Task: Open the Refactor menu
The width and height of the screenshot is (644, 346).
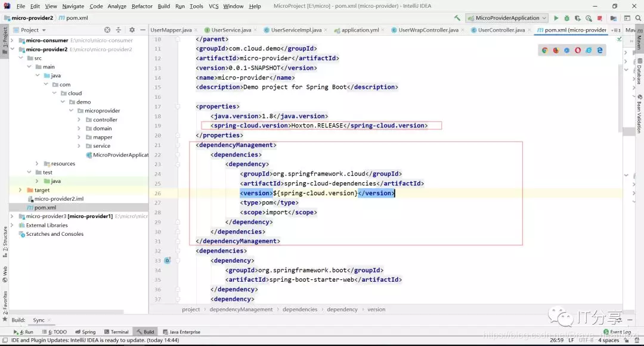Action: 142,6
